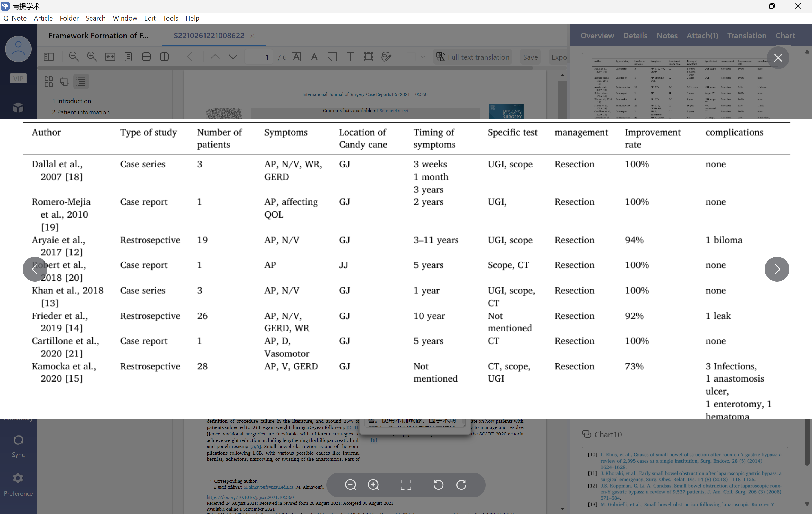Toggle the PDF sidebar panel icon
This screenshot has width=812, height=514.
point(49,57)
